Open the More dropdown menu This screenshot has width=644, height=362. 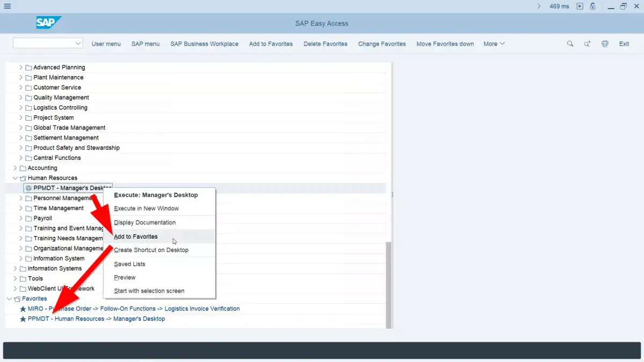[494, 44]
